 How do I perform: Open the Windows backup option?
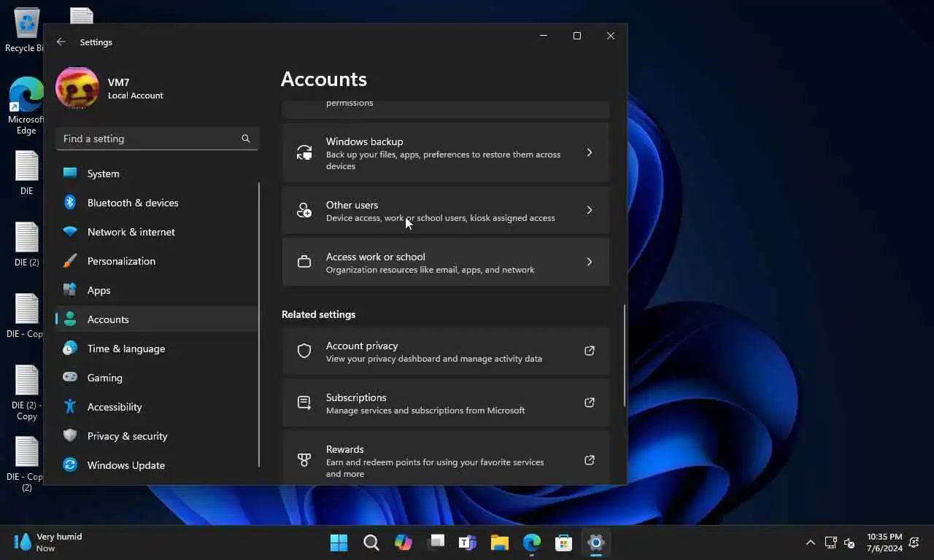point(445,152)
